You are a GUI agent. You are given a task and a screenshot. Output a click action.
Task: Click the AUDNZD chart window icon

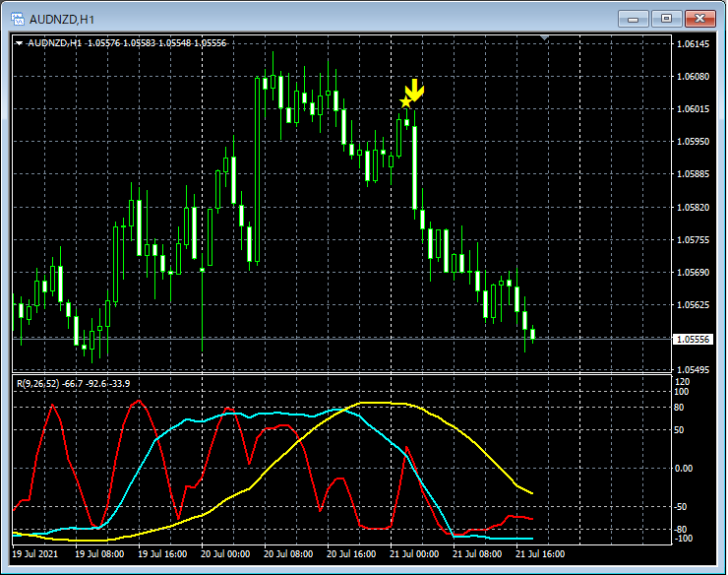pyautogui.click(x=17, y=19)
